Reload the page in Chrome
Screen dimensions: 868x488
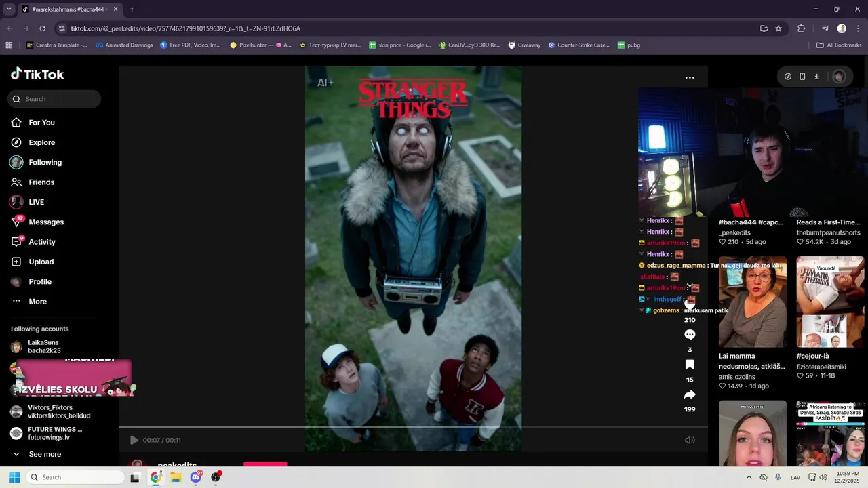42,28
